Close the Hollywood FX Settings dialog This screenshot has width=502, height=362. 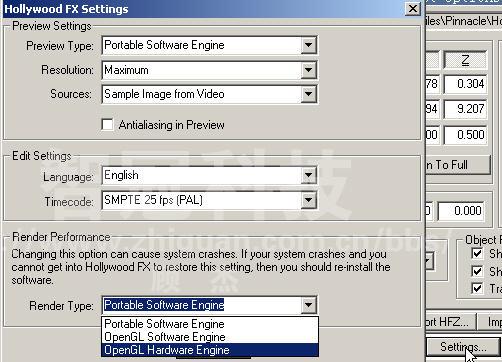413,9
